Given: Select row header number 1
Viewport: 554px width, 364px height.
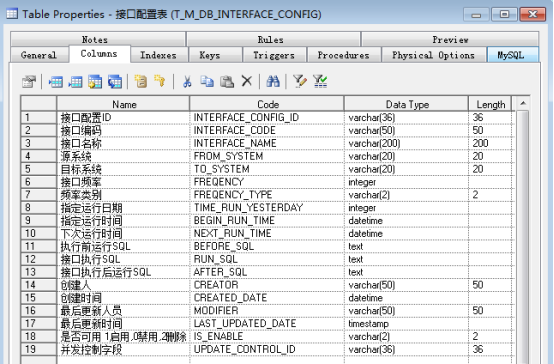Looking at the screenshot, I should (x=39, y=117).
